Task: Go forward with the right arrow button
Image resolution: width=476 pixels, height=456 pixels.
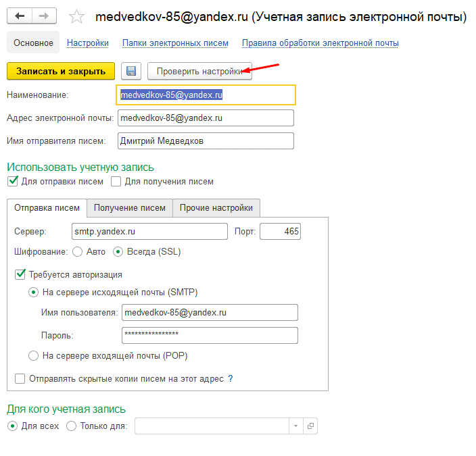Action: pyautogui.click(x=45, y=16)
